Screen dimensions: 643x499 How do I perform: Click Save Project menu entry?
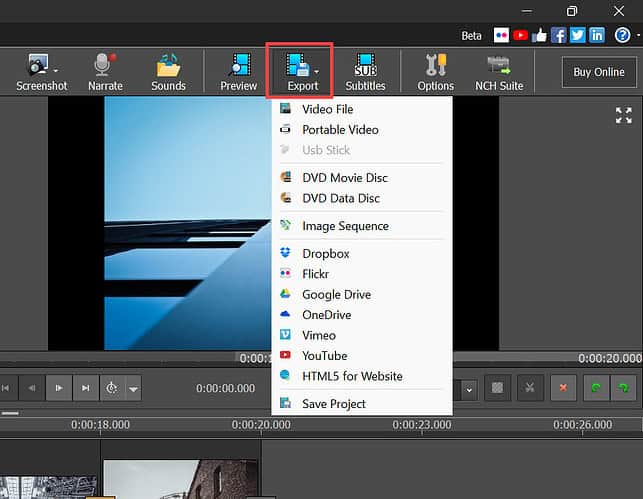tap(334, 404)
